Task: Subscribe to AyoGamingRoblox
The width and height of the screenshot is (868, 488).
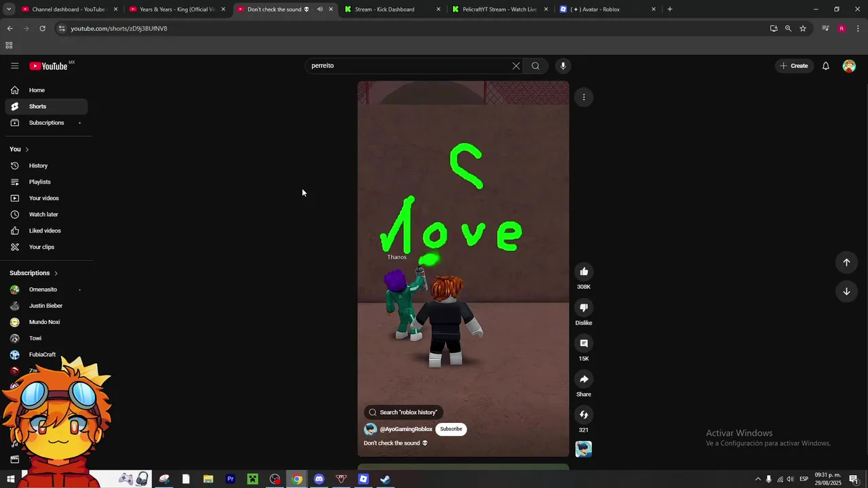Action: tap(451, 429)
